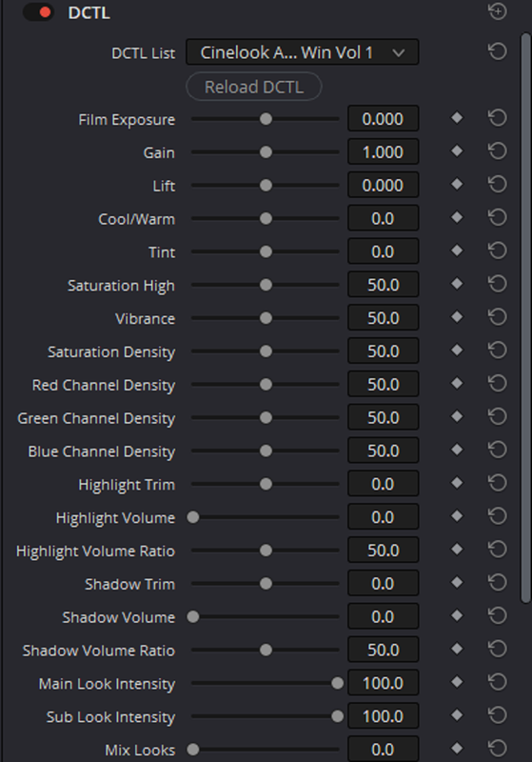Image resolution: width=532 pixels, height=762 pixels.
Task: Click the Tint slider handle
Action: 266,251
